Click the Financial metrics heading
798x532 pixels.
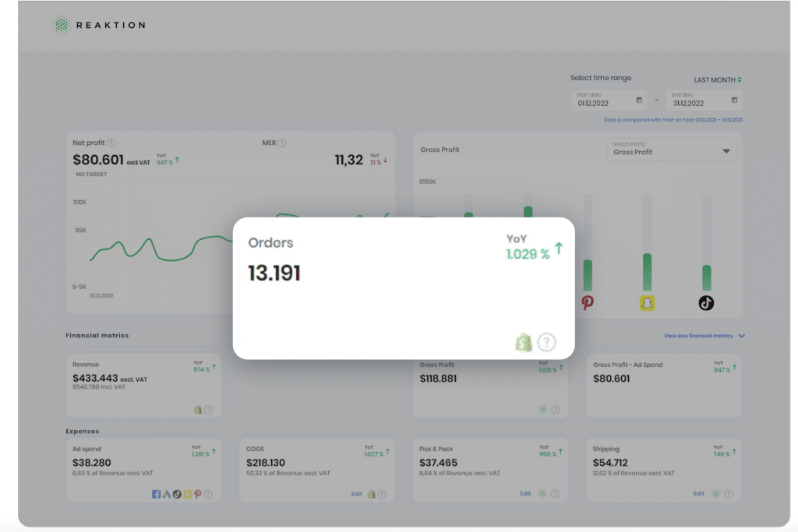pos(97,336)
